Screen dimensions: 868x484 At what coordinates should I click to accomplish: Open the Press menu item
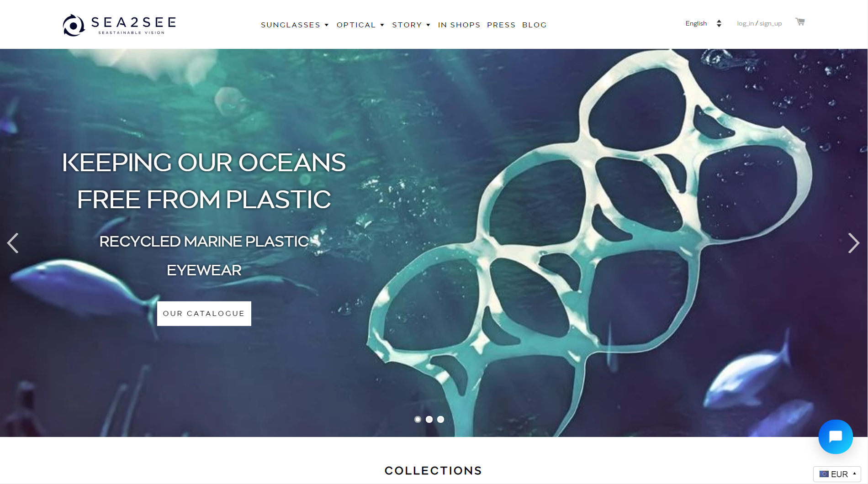[x=501, y=25]
